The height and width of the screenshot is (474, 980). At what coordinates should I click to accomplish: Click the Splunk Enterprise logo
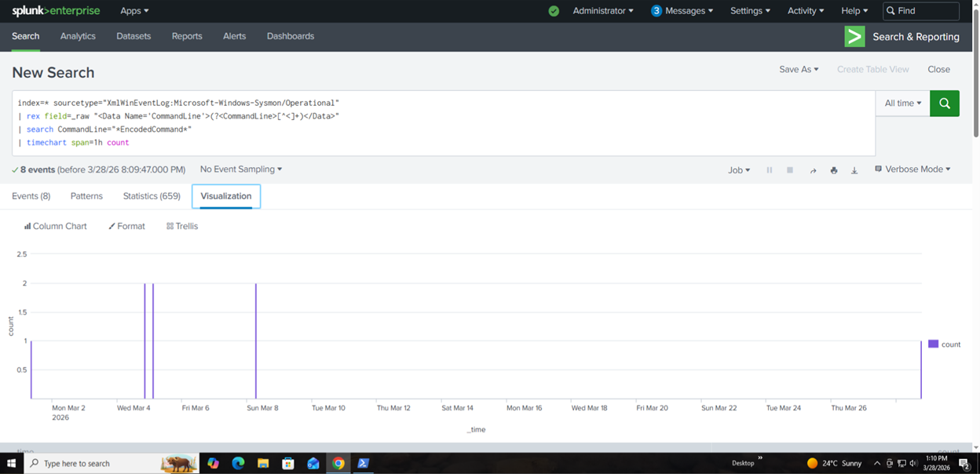point(55,11)
